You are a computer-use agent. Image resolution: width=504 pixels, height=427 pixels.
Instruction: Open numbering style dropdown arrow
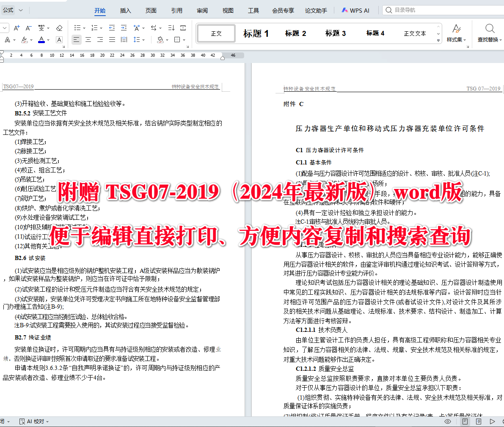click(101, 28)
